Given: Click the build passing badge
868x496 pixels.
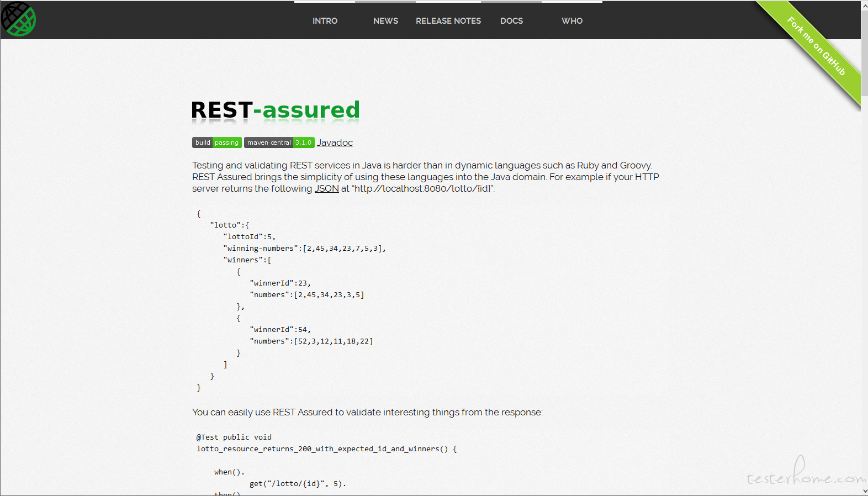Looking at the screenshot, I should coord(217,143).
